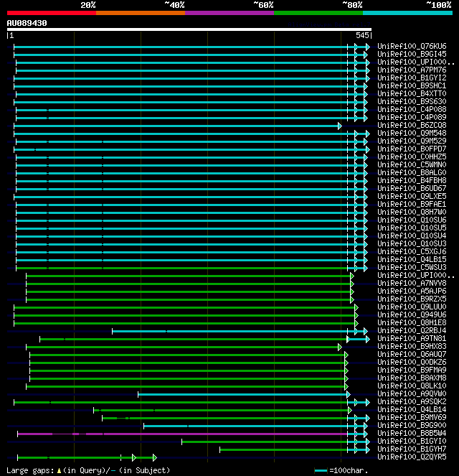Open the UniRef100_B9SHC1 label

(412, 85)
